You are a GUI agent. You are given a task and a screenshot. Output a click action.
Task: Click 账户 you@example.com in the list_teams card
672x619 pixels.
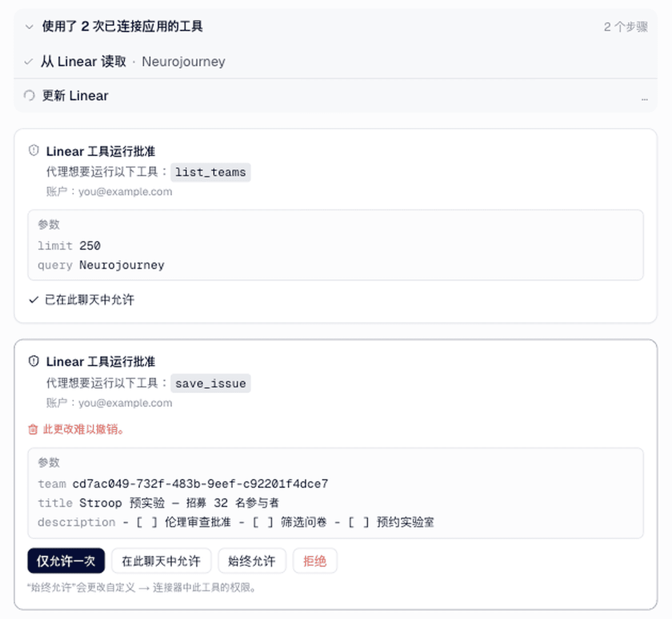pos(109,192)
